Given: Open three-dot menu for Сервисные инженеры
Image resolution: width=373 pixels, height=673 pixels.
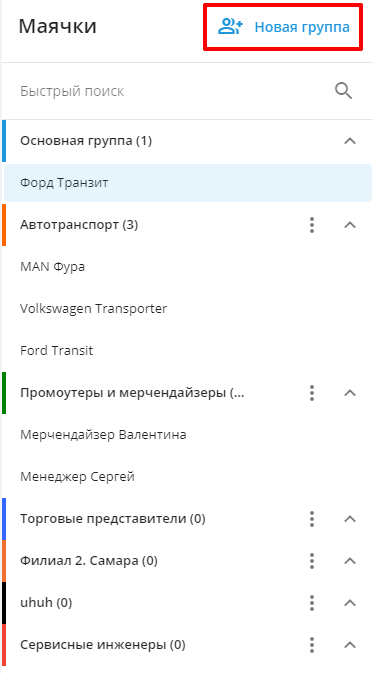Looking at the screenshot, I should (312, 645).
